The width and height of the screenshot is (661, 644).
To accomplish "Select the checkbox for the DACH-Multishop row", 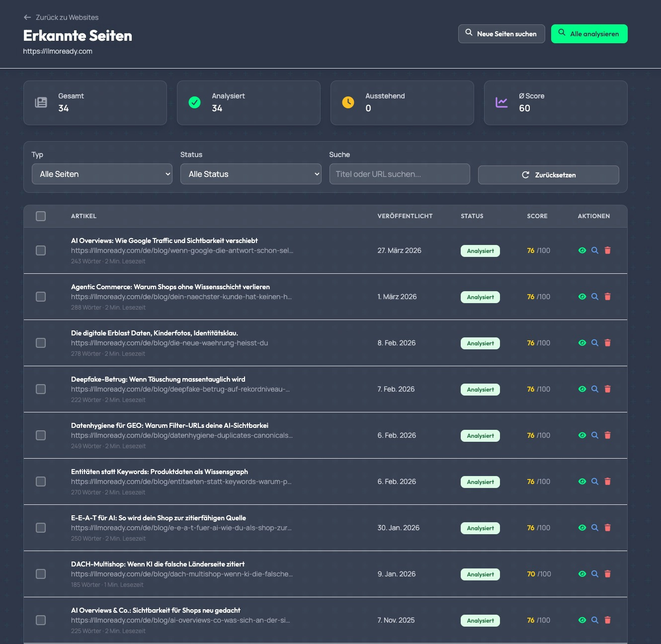I will tap(41, 574).
